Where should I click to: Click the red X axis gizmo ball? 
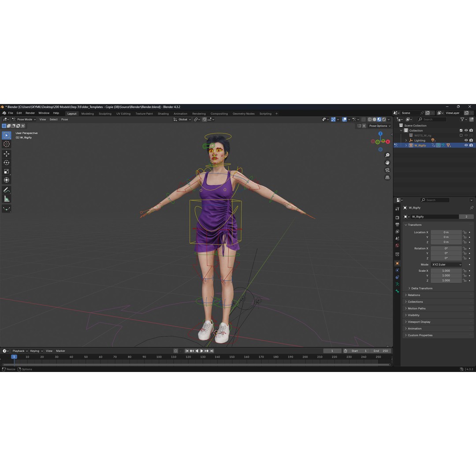[x=388, y=142]
